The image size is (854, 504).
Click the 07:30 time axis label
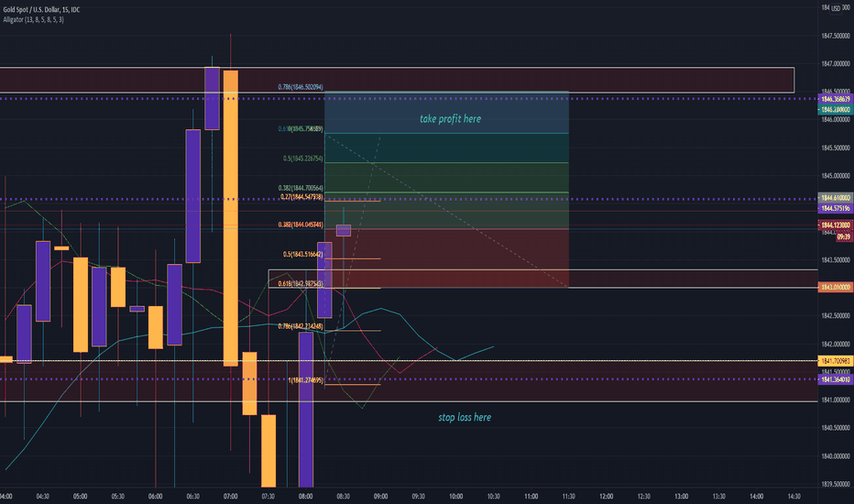click(x=268, y=497)
